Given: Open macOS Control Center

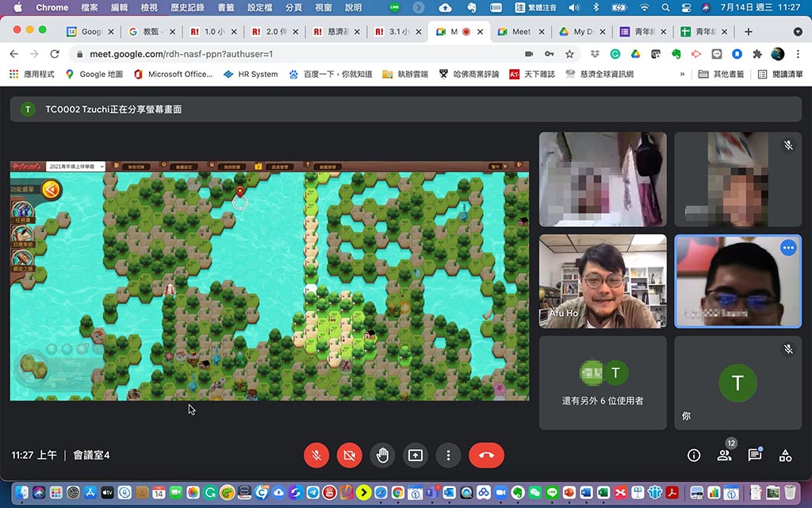Looking at the screenshot, I should click(686, 7).
